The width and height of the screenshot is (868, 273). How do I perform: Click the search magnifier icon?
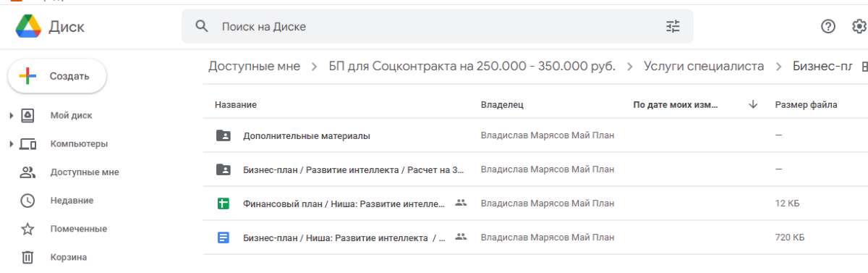tap(202, 27)
